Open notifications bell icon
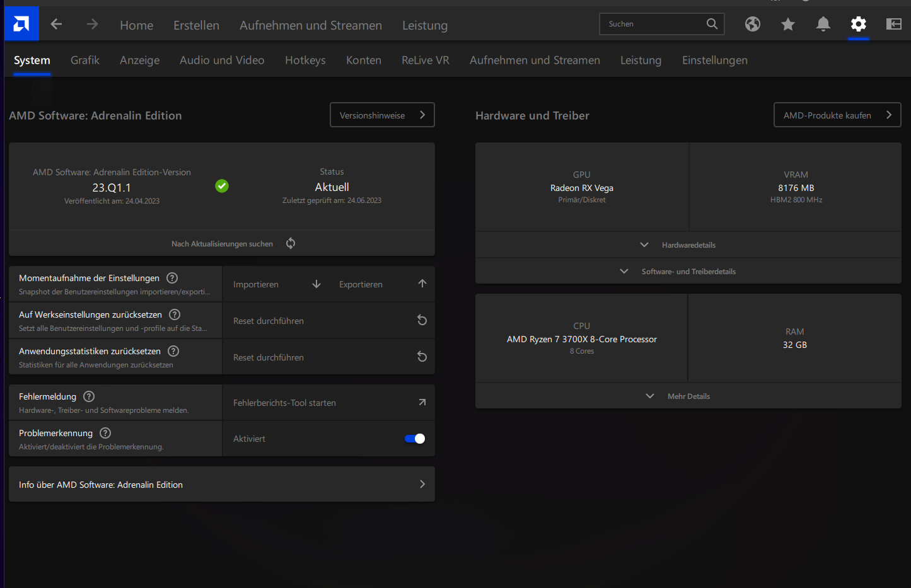 (823, 24)
